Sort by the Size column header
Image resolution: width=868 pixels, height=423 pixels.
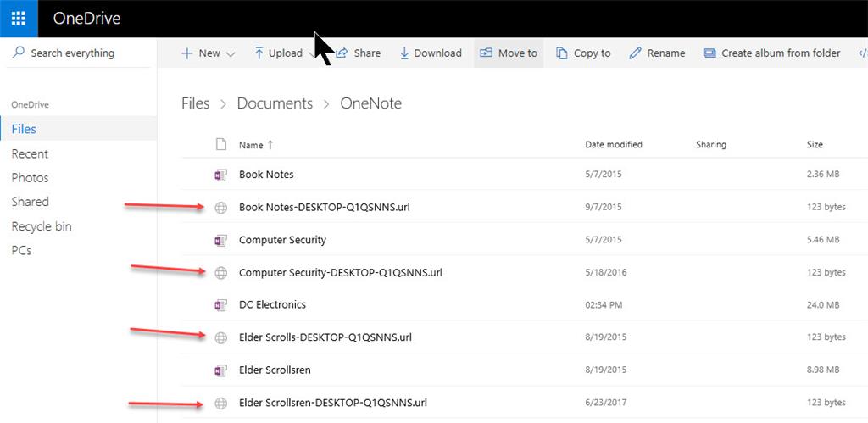point(815,144)
